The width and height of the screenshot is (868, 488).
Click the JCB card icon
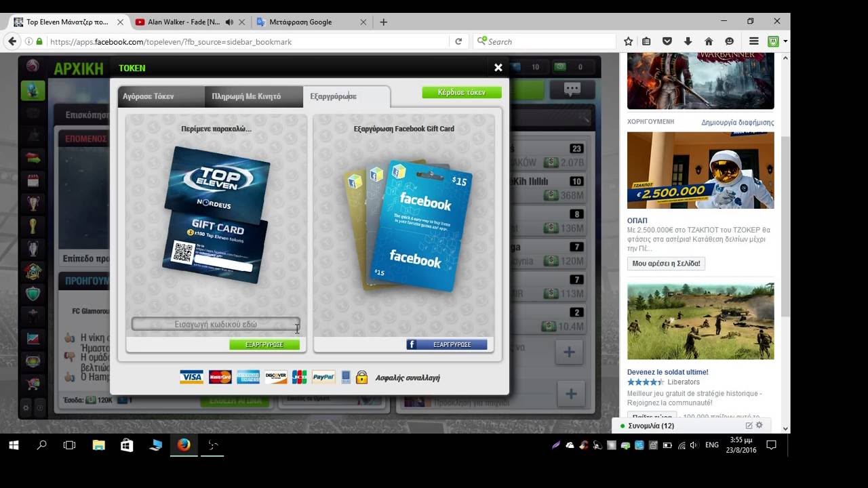coord(300,377)
